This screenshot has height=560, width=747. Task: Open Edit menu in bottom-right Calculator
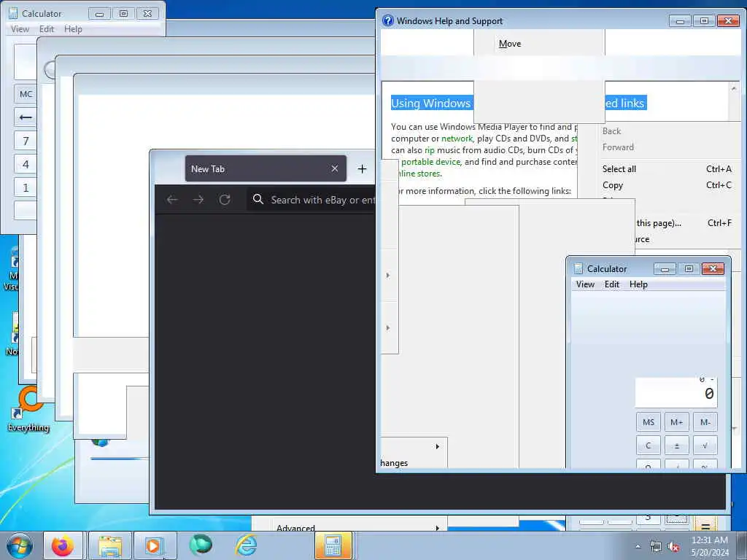pyautogui.click(x=612, y=284)
